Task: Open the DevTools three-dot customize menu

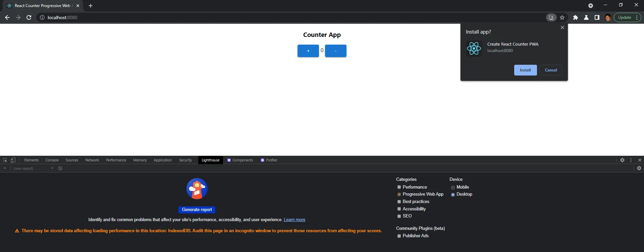Action: (x=631, y=160)
